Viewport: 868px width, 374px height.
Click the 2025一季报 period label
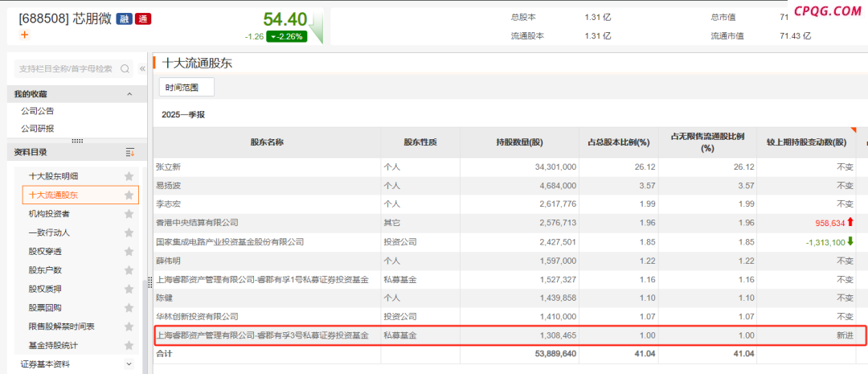coord(183,115)
